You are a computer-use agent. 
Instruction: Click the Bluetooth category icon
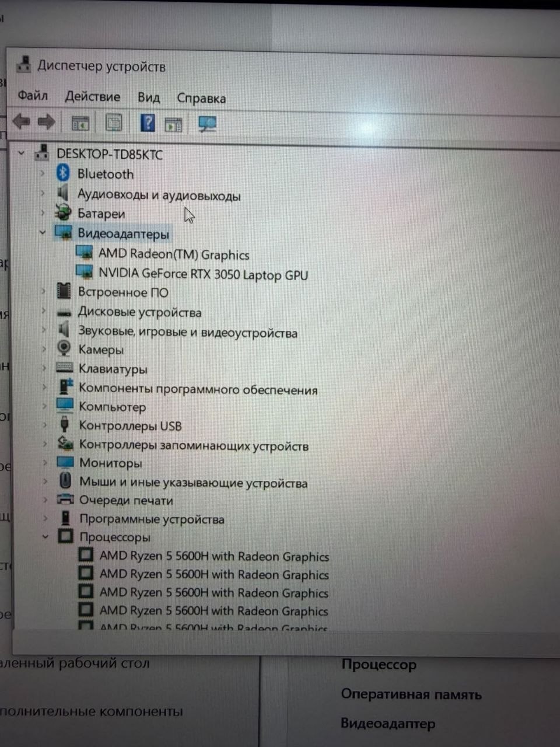63,173
